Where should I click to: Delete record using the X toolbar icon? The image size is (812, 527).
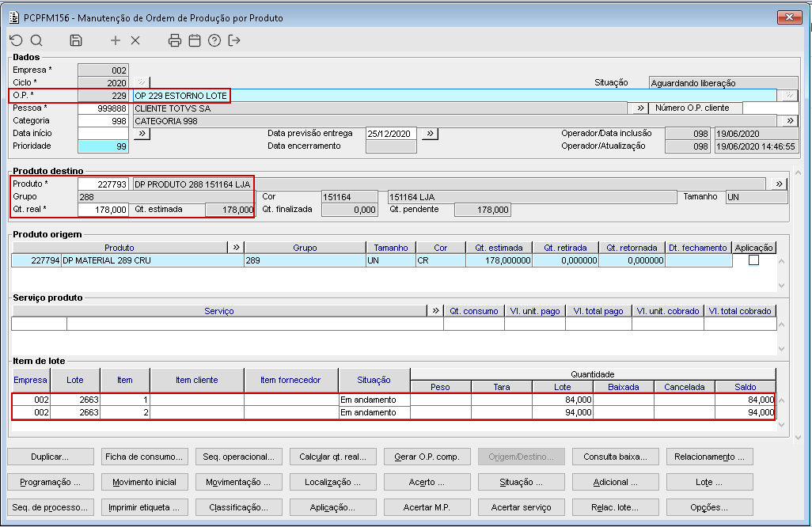(135, 40)
